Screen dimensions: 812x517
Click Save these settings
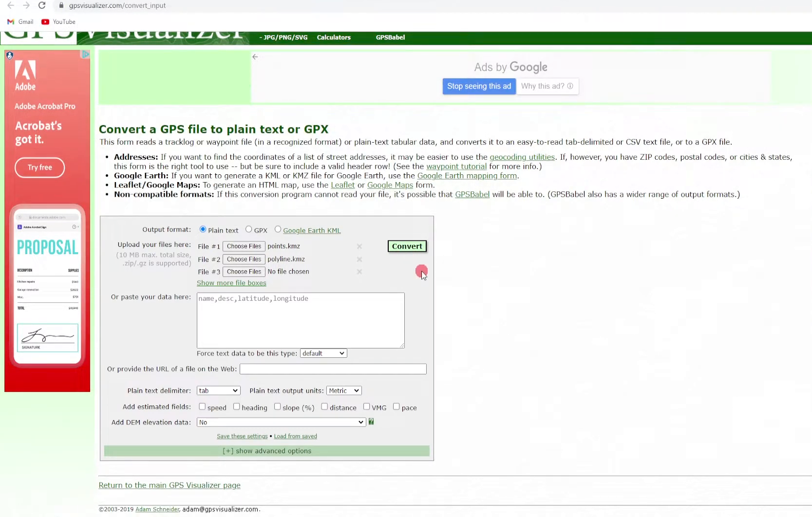[242, 436]
